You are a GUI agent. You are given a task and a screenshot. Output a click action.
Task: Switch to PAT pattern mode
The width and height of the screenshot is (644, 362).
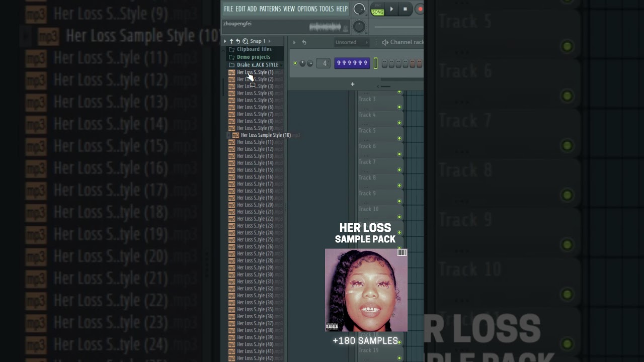(x=377, y=6)
